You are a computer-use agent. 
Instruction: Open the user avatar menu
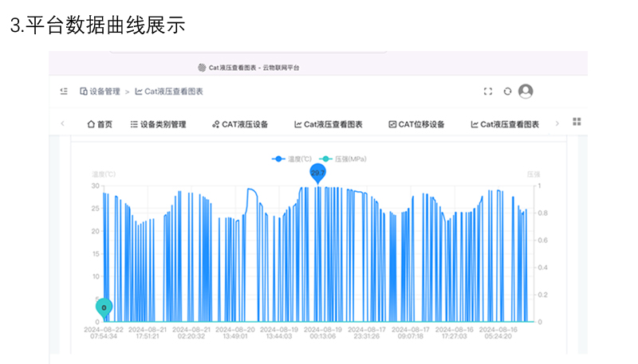(x=526, y=92)
